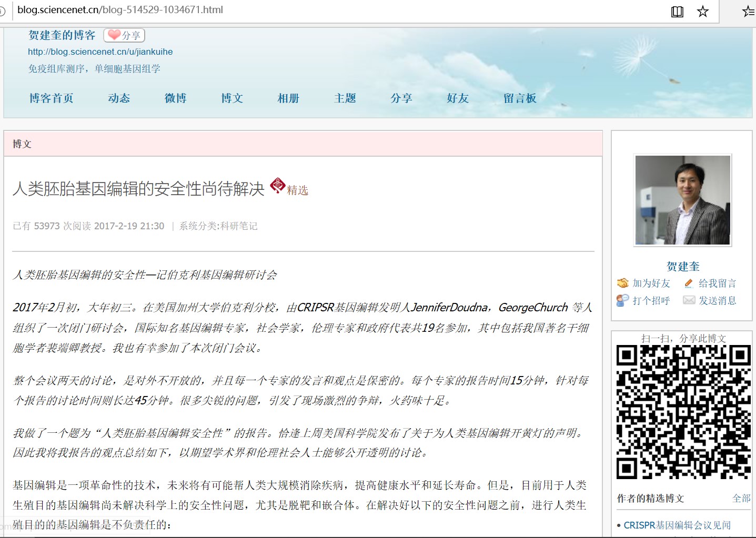
Task: Click the 打个招呼 link text
Action: pyautogui.click(x=651, y=301)
